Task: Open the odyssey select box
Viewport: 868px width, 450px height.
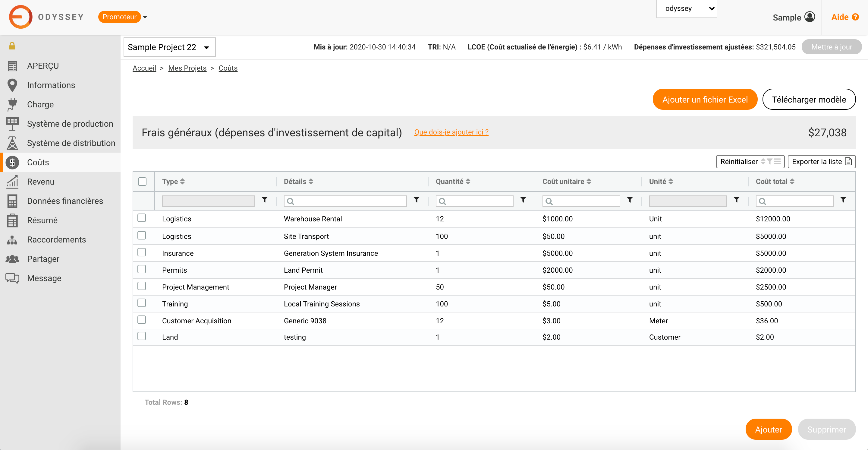Action: pos(686,9)
